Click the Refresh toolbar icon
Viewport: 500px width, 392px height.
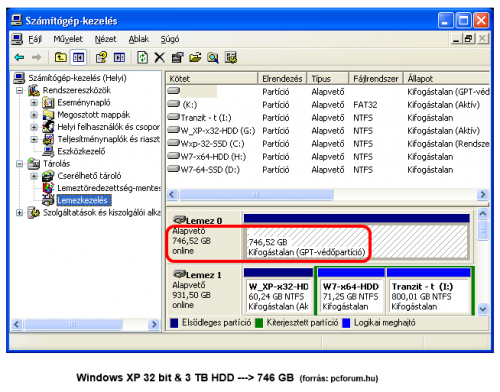[143, 58]
